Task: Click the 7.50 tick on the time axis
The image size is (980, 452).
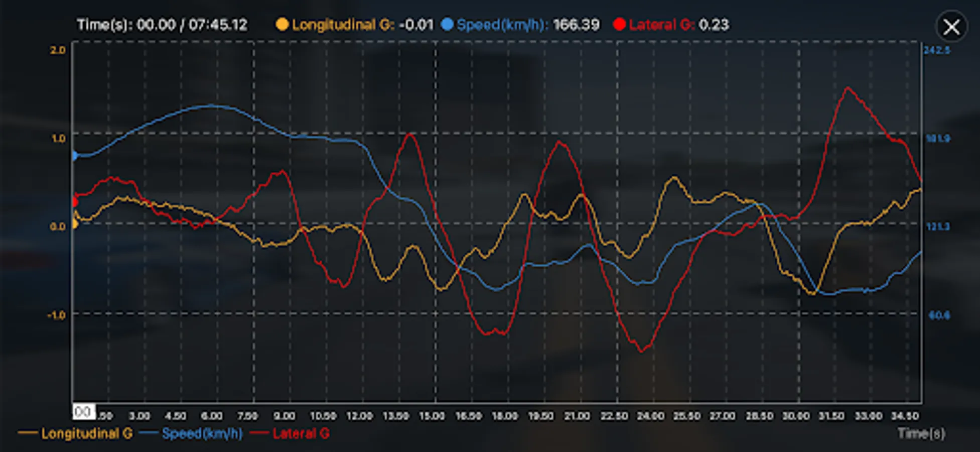Action: (x=247, y=416)
